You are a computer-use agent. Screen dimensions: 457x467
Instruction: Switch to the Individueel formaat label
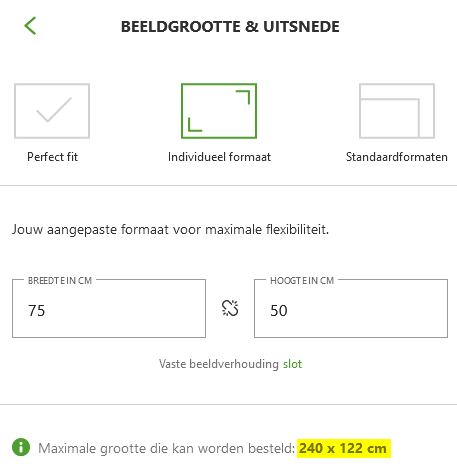coord(219,157)
